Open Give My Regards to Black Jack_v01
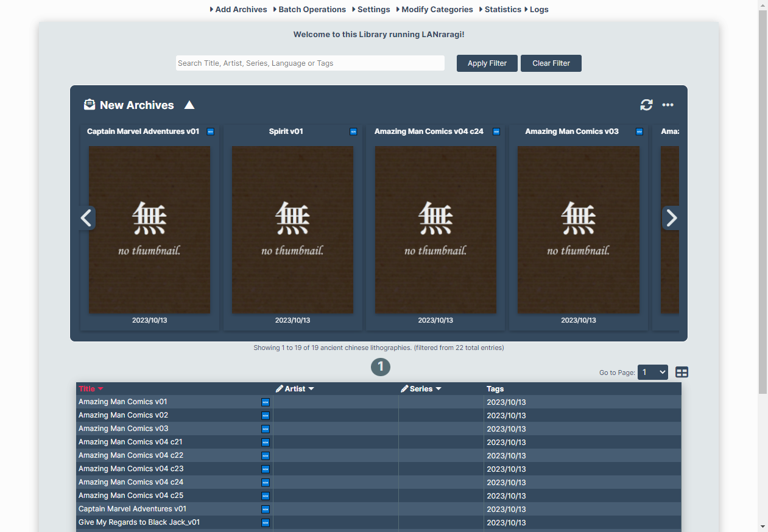The image size is (768, 532). (x=139, y=522)
